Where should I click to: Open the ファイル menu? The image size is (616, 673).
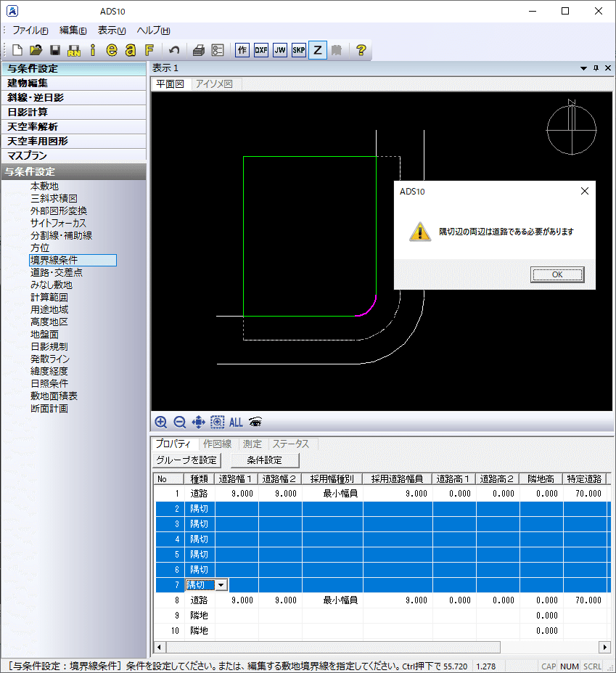click(x=30, y=30)
